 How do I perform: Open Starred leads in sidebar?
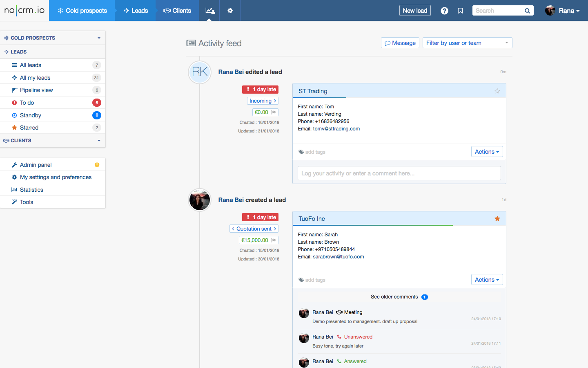53,128
